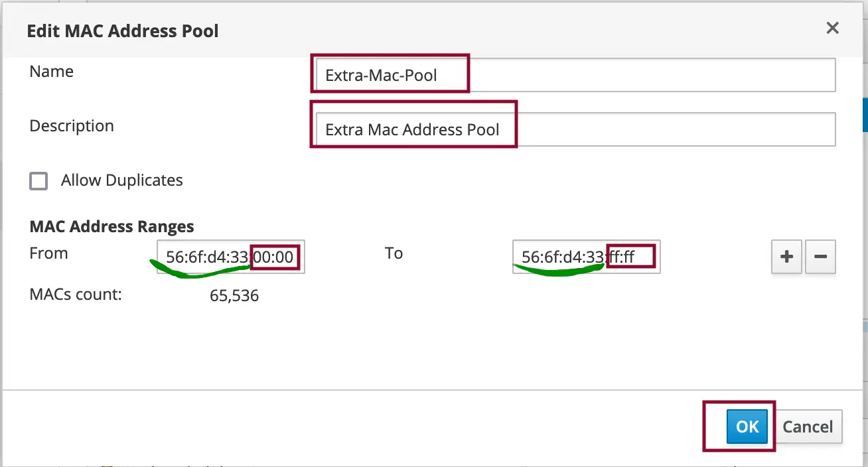Click the To MAC address field
This screenshot has width=868, height=467.
pos(587,257)
